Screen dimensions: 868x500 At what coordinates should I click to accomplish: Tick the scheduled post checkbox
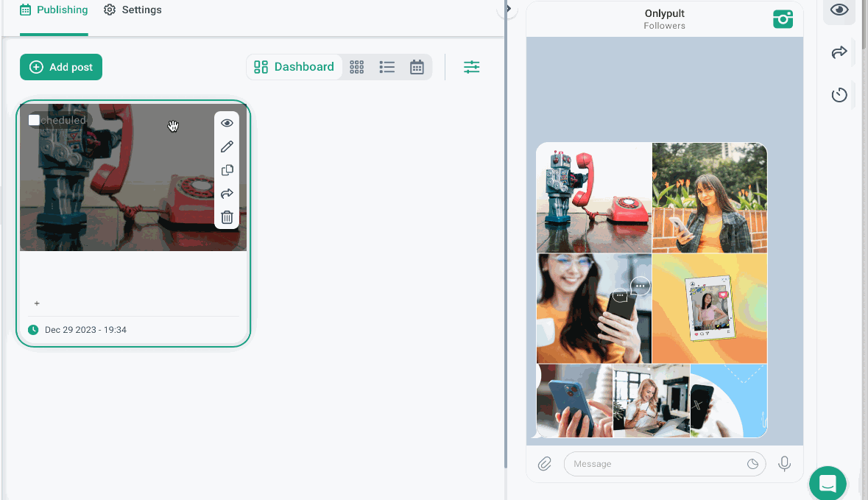point(34,120)
